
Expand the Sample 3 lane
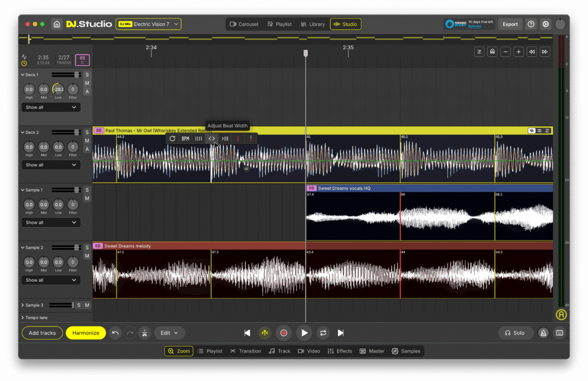pyautogui.click(x=22, y=305)
